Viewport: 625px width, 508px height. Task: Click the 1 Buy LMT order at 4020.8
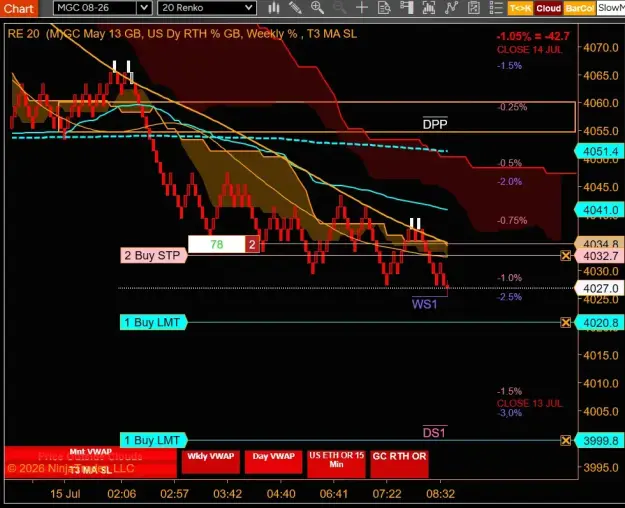153,322
